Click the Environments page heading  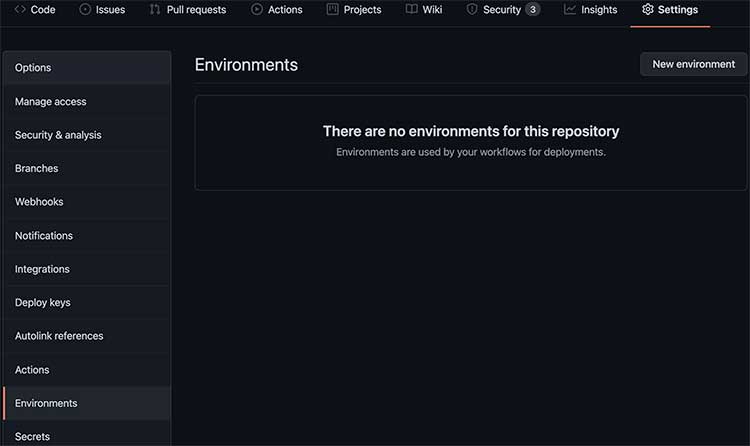point(246,65)
